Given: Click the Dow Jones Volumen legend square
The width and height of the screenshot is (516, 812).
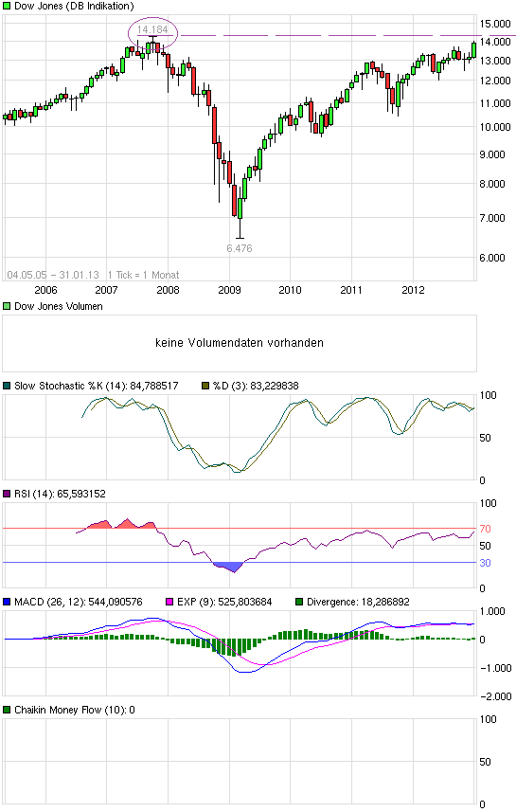Looking at the screenshot, I should [x=7, y=307].
